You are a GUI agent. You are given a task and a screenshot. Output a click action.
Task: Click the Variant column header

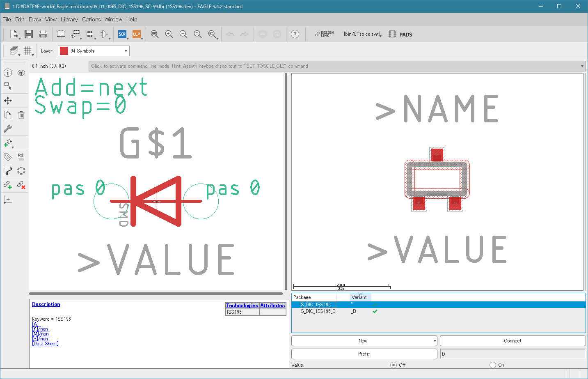pos(360,297)
